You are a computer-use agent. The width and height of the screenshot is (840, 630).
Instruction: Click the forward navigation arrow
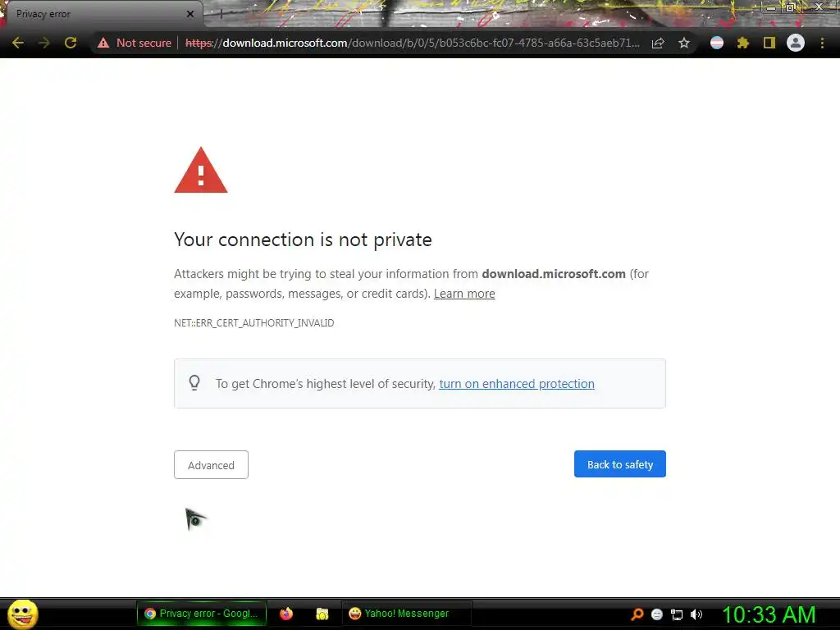tap(44, 43)
